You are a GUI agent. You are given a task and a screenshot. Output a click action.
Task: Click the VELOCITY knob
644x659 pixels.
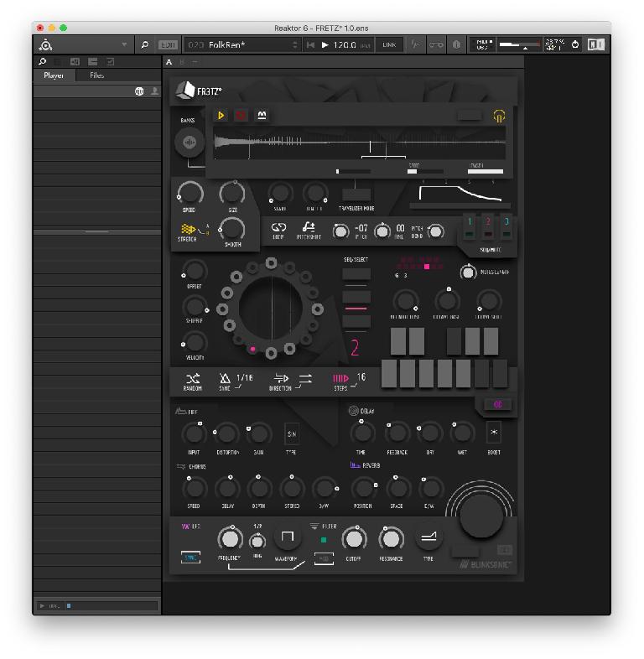(195, 343)
